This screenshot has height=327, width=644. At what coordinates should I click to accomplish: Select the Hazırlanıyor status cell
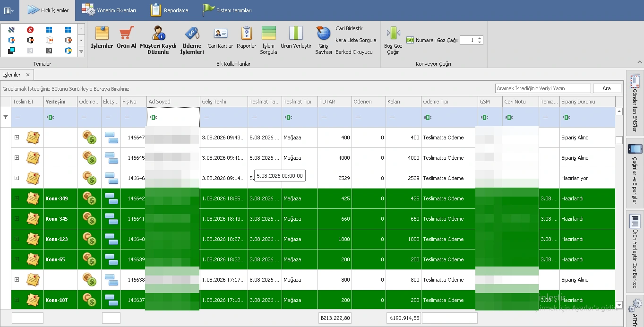coord(587,178)
